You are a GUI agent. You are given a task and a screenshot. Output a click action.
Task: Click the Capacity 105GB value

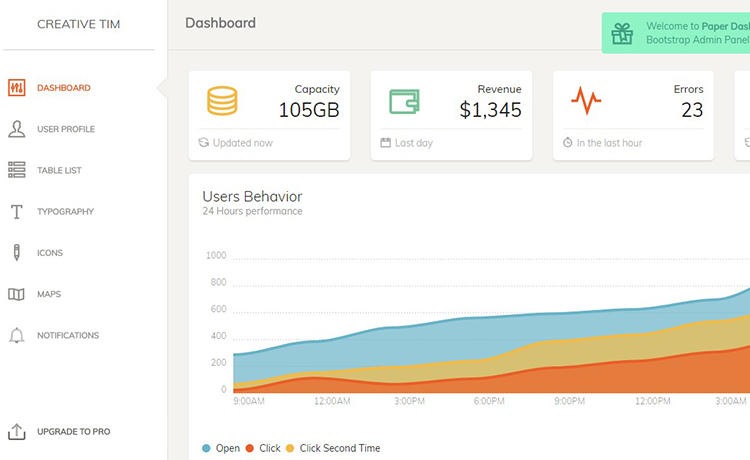[309, 110]
